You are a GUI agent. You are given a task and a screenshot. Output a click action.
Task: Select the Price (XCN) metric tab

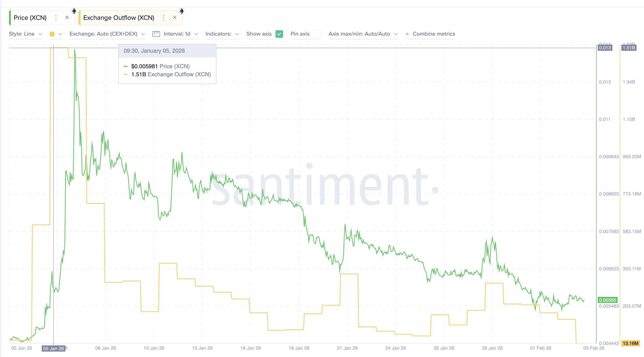(30, 18)
